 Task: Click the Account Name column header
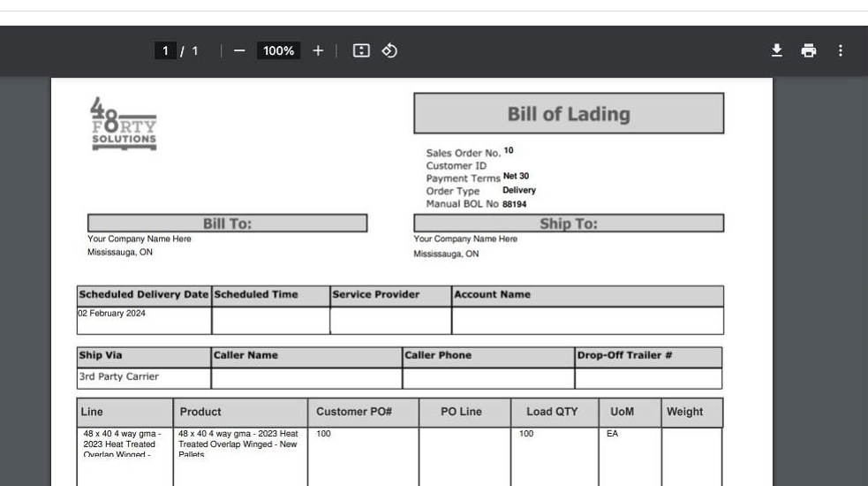tap(587, 295)
